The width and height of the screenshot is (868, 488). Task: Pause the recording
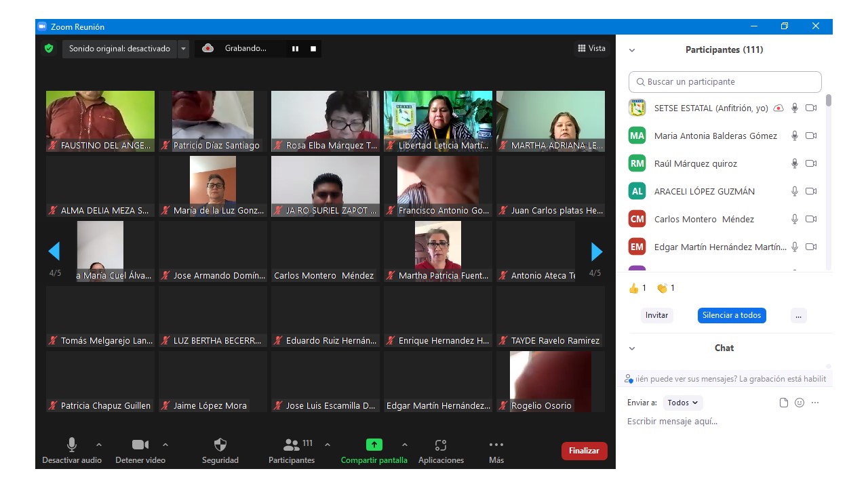[295, 49]
